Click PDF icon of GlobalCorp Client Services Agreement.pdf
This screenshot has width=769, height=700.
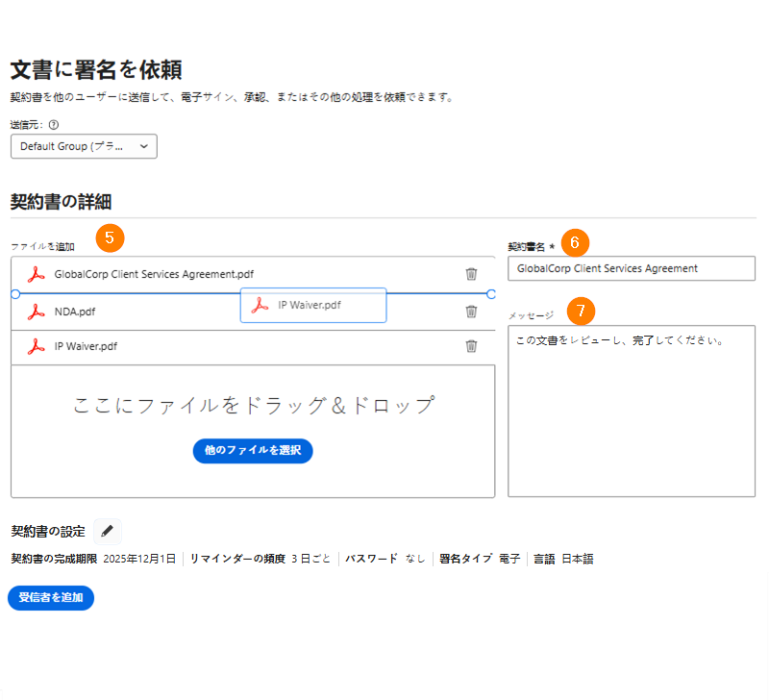(x=36, y=274)
